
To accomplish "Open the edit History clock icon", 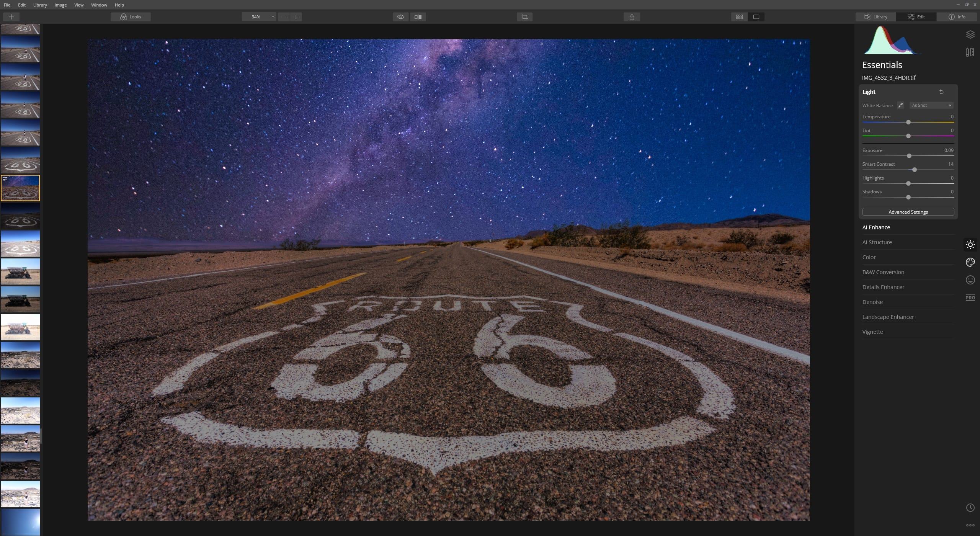I will click(x=970, y=508).
